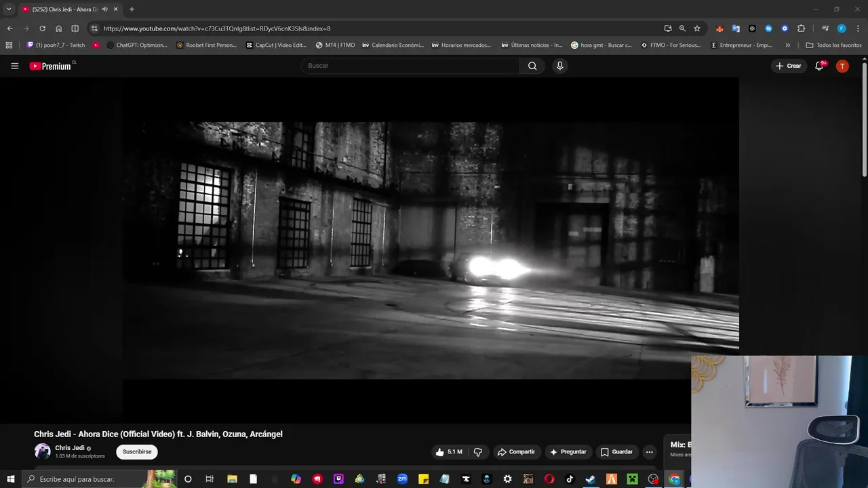The image size is (868, 488).
Task: Open the media control music icon
Action: point(825,28)
